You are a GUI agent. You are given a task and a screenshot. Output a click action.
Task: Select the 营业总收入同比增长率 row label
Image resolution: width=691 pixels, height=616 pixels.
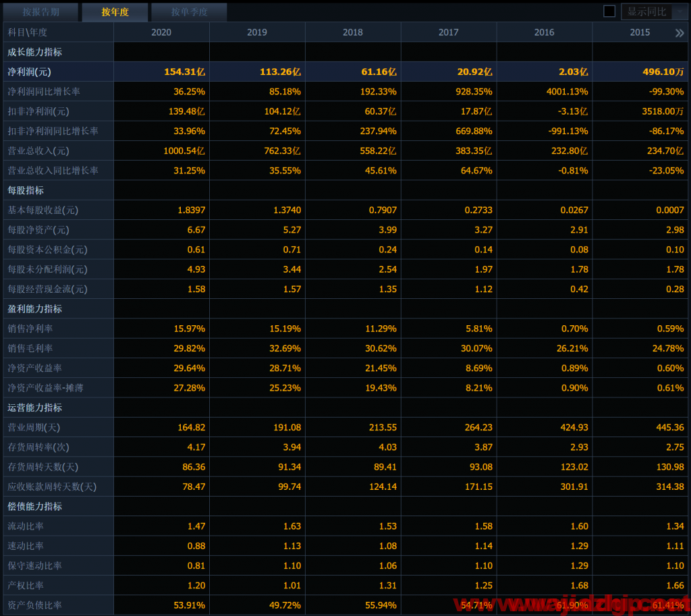point(58,171)
